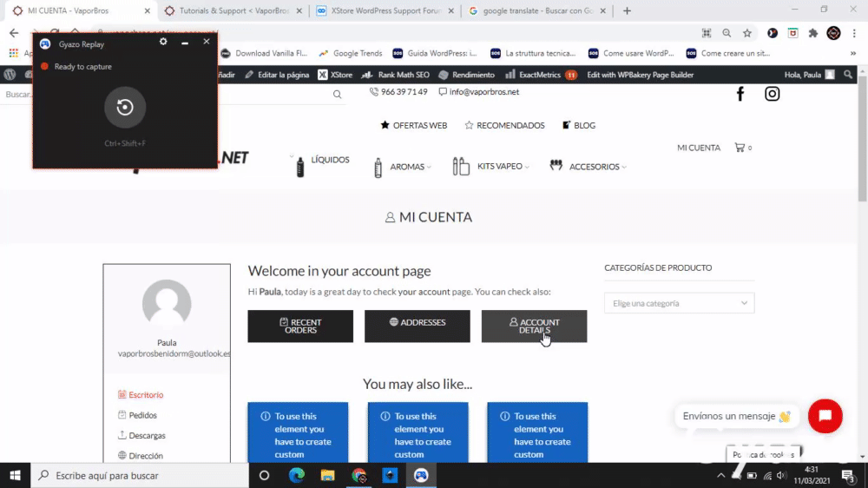Viewport: 868px width, 488px height.
Task: Click RECENT ORDERS button
Action: (300, 326)
